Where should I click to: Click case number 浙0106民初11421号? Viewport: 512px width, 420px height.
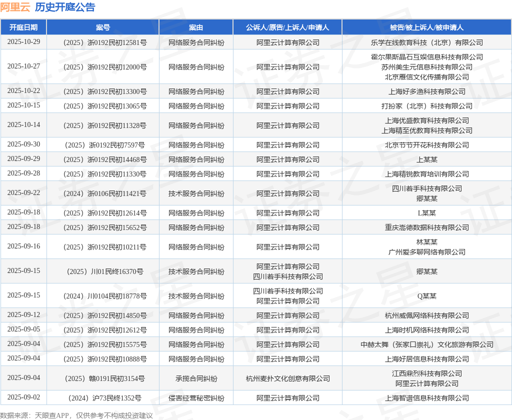(105, 193)
